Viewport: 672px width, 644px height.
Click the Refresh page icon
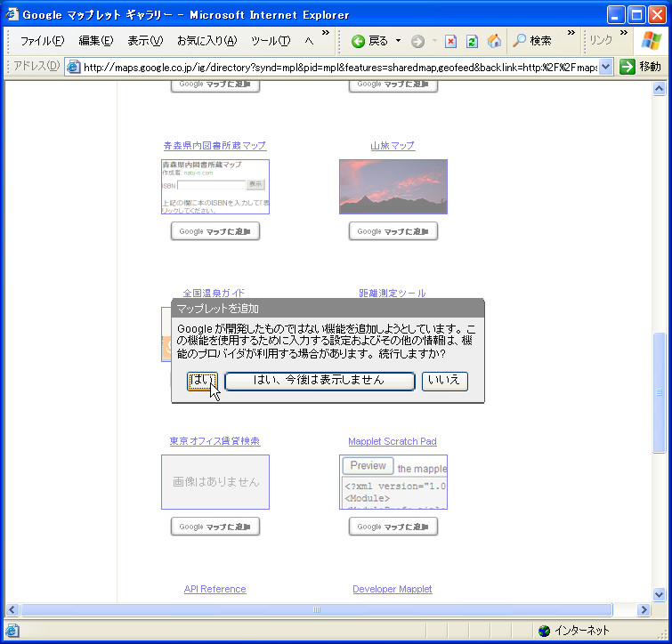472,41
